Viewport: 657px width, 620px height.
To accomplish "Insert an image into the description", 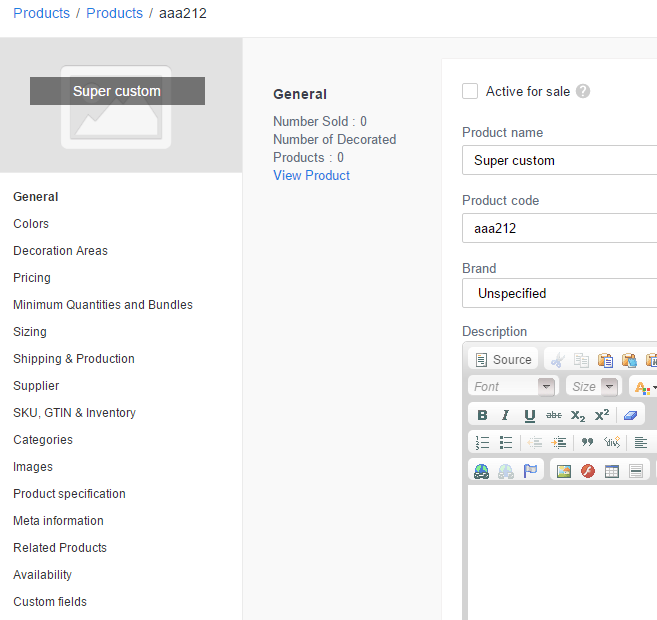I will click(x=564, y=471).
